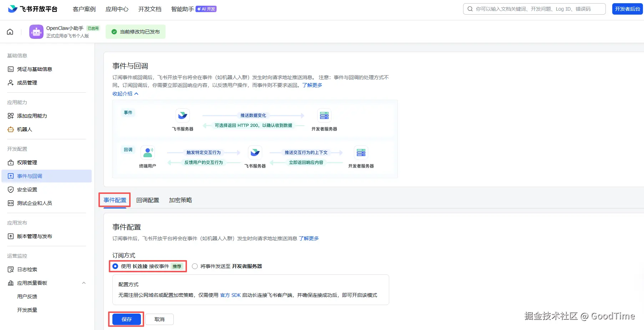644x330 pixels.
Task: Collapse the 应用质量看板 submenu chevron
Action: [84, 283]
